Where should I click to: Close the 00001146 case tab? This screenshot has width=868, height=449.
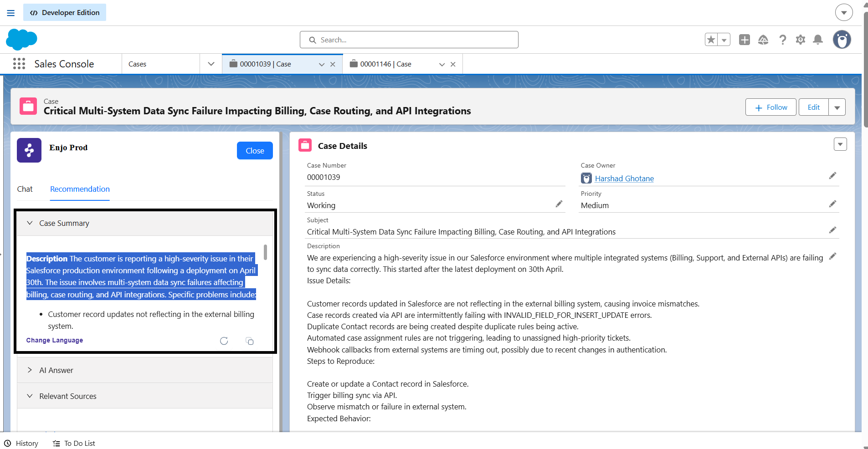pos(453,64)
